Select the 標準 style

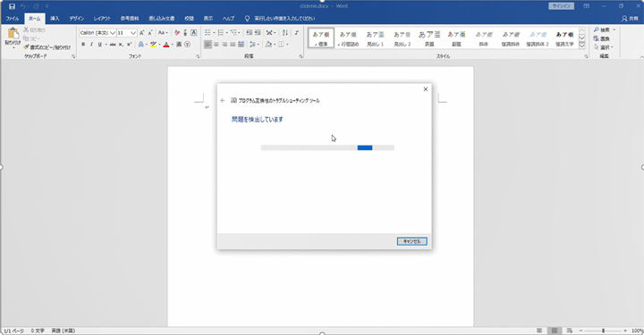(321, 38)
